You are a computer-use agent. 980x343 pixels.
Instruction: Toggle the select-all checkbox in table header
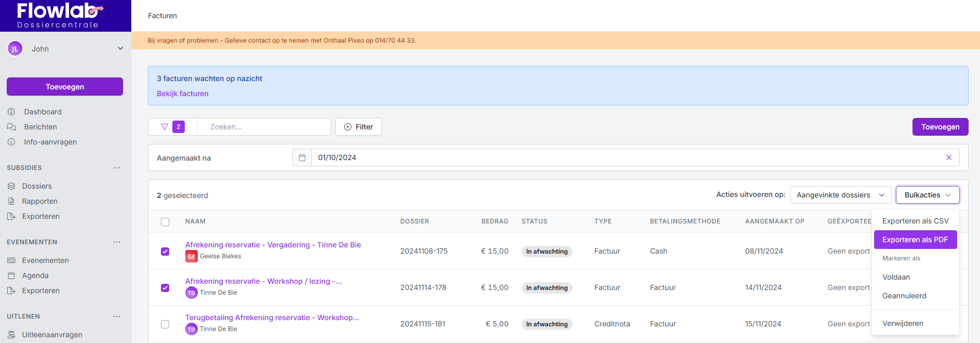point(165,222)
